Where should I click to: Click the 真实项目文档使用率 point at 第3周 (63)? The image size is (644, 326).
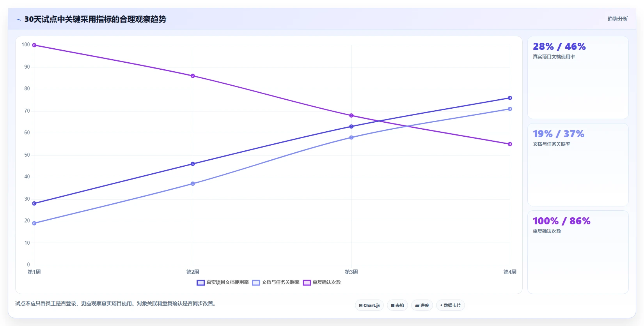point(351,127)
